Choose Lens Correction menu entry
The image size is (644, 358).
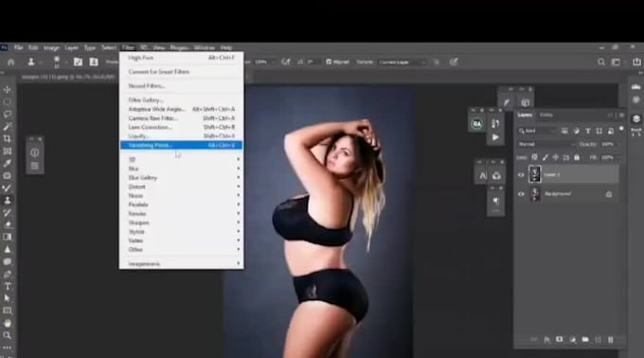click(x=181, y=127)
